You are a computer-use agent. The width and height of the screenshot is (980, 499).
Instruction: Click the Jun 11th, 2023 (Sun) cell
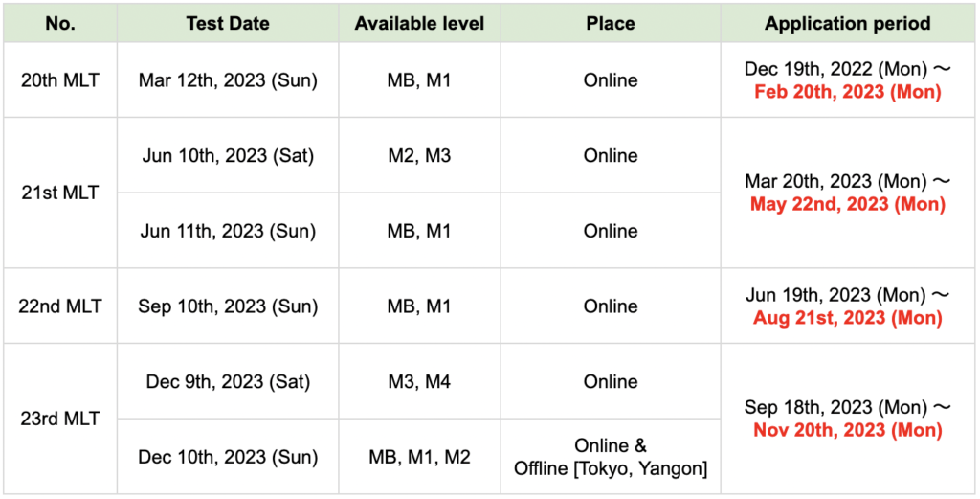(x=228, y=231)
